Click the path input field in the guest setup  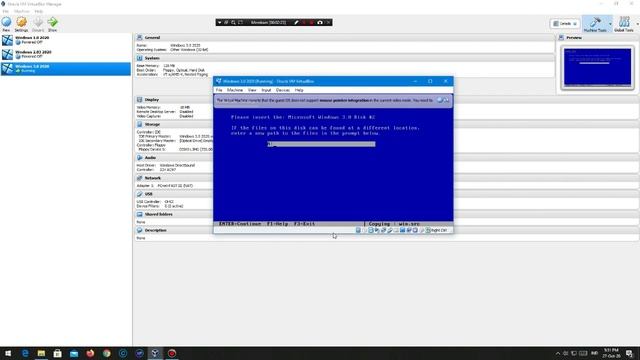coord(321,144)
